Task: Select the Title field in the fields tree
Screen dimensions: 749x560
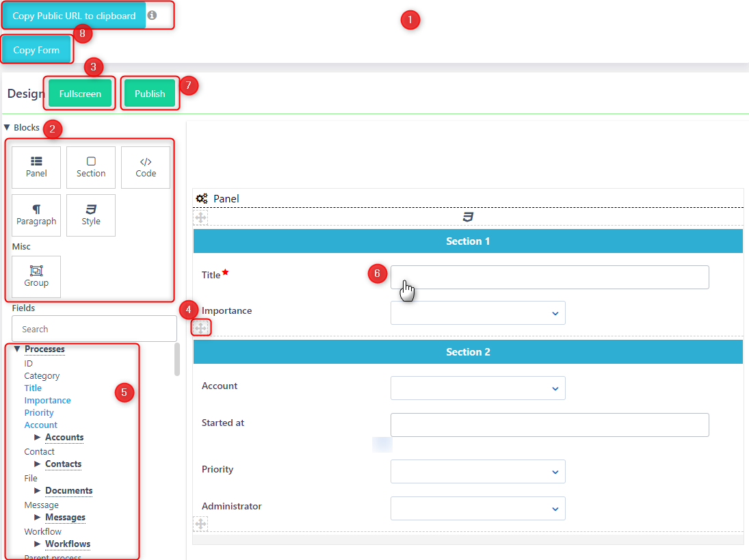Action: tap(33, 388)
